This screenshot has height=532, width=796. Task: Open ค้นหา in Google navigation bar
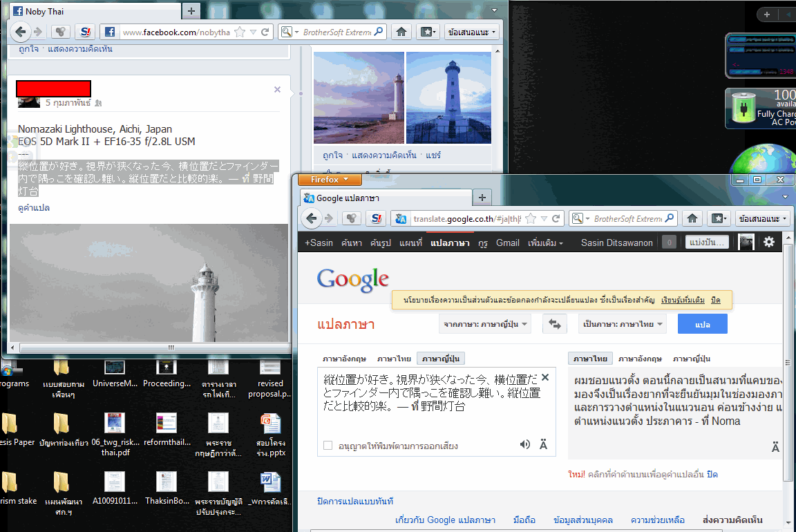pyautogui.click(x=352, y=243)
